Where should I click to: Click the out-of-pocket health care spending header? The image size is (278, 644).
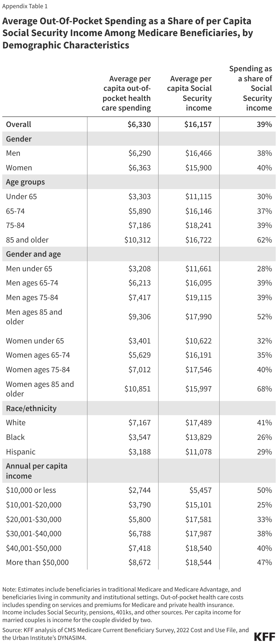click(x=126, y=93)
